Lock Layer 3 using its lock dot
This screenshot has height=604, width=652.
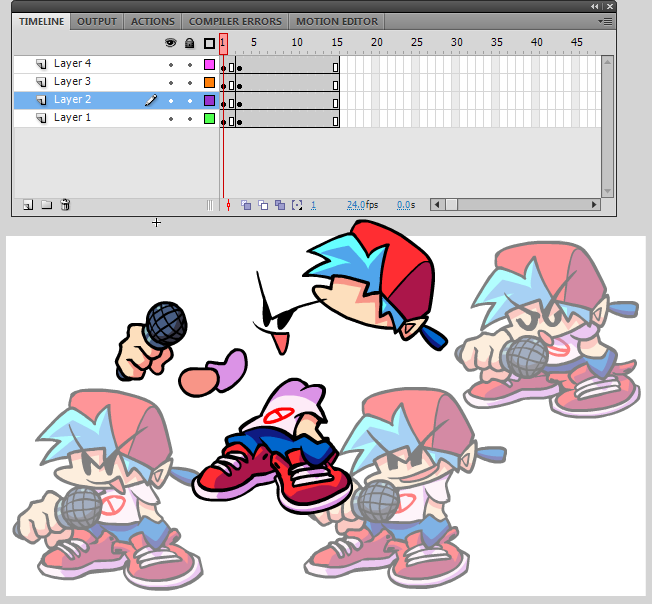point(190,83)
